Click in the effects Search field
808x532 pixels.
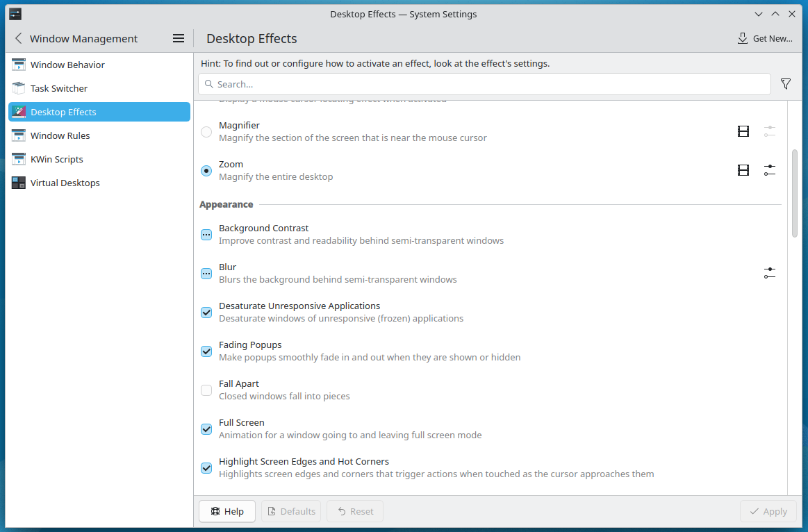[x=484, y=84]
